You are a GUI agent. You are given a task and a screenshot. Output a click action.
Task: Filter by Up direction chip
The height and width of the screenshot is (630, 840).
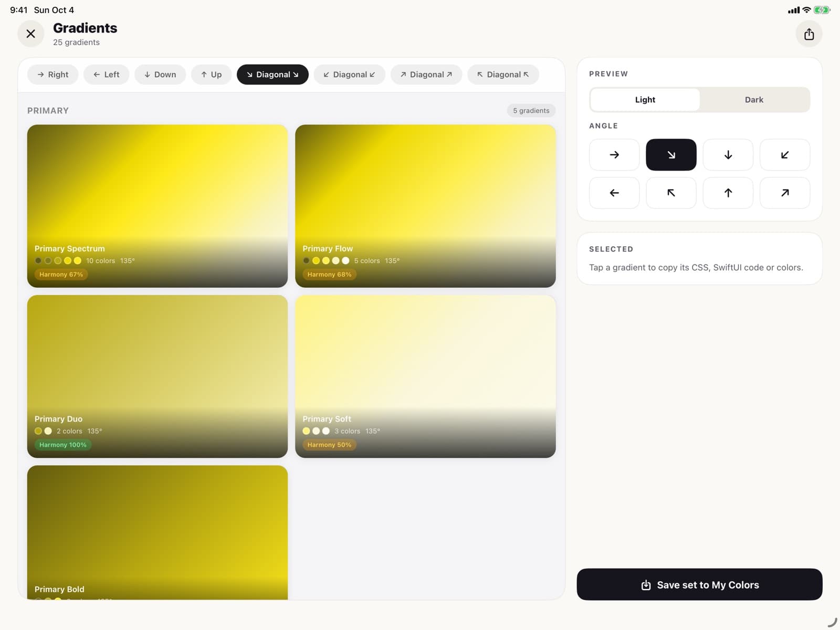point(212,75)
